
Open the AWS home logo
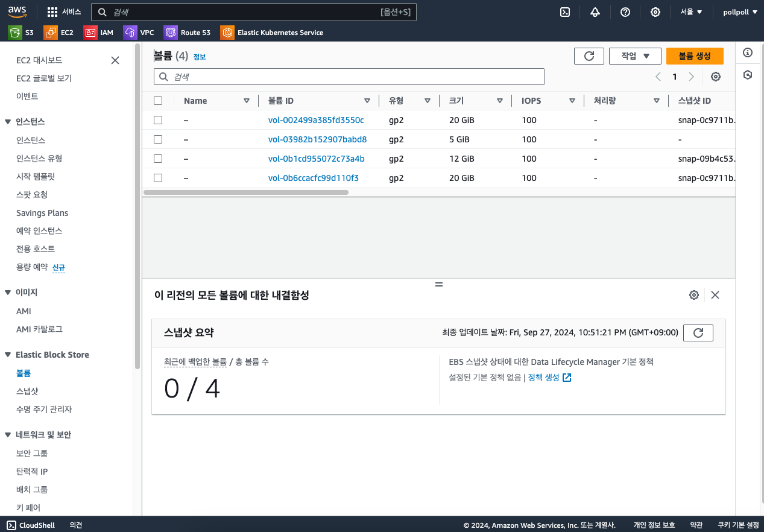(17, 11)
